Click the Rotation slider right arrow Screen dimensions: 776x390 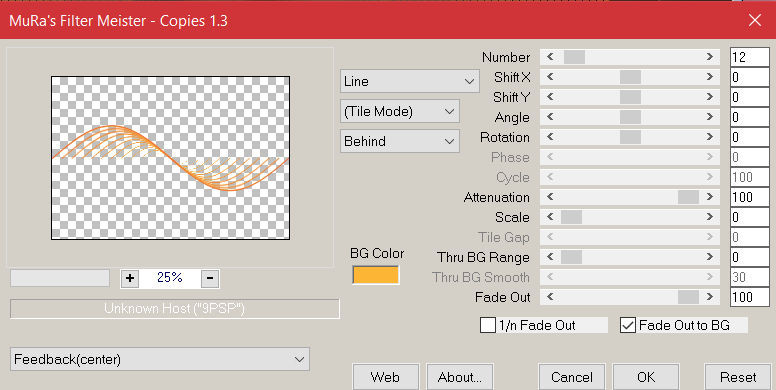(710, 137)
